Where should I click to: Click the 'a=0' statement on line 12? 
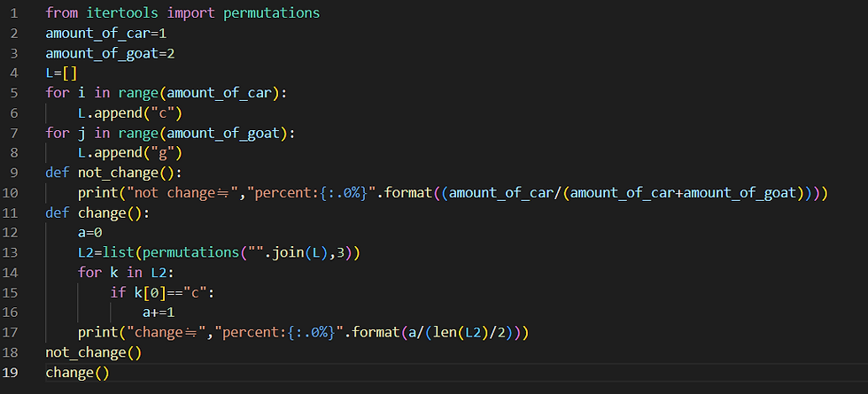pyautogui.click(x=89, y=232)
